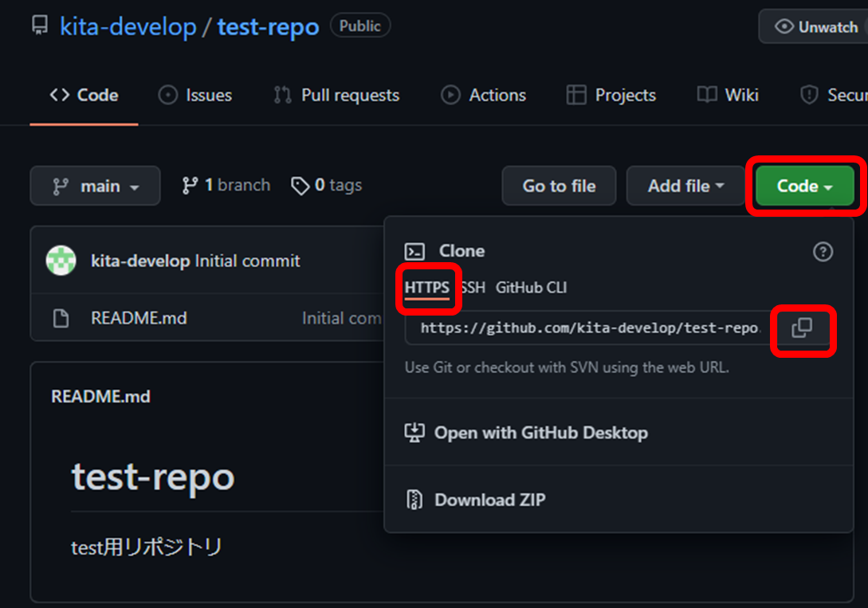
Task: Open the Pull requests tab
Action: coord(349,95)
